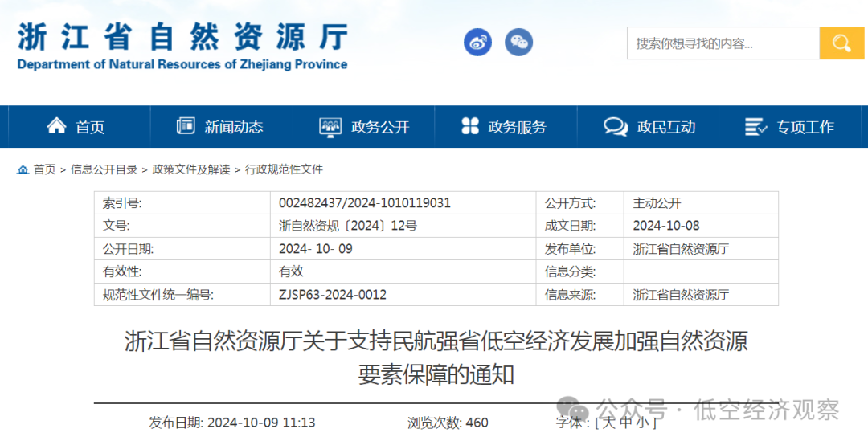This screenshot has height=445, width=868.
Task: Click the home house icon in navigation bar
Action: pyautogui.click(x=56, y=126)
